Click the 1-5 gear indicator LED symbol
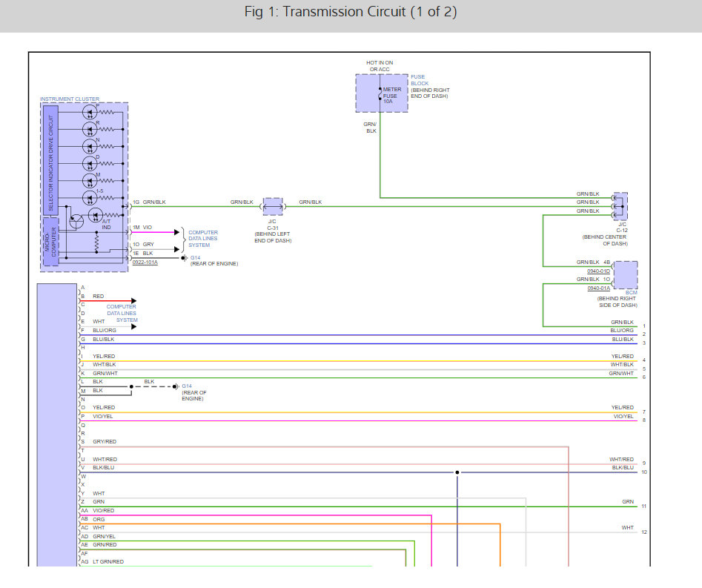Viewport: 702px width, 588px height. coord(88,197)
